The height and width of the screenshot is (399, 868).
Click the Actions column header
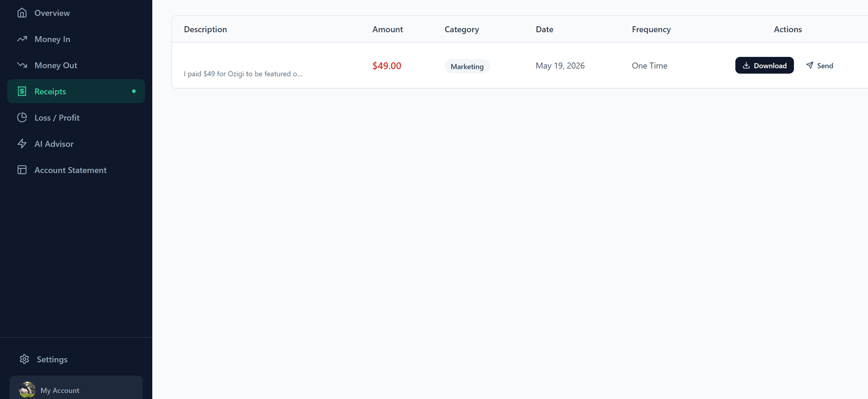(x=788, y=29)
